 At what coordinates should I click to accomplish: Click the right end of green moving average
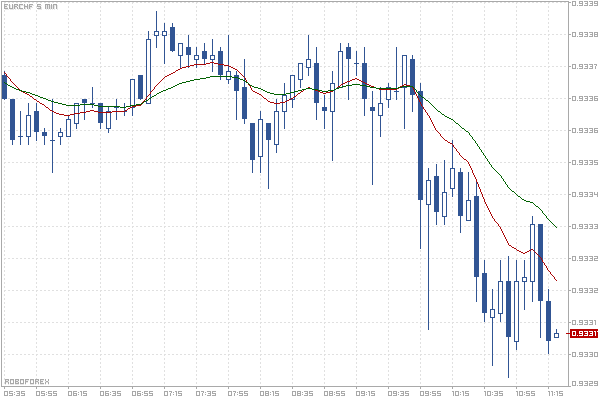pos(556,227)
